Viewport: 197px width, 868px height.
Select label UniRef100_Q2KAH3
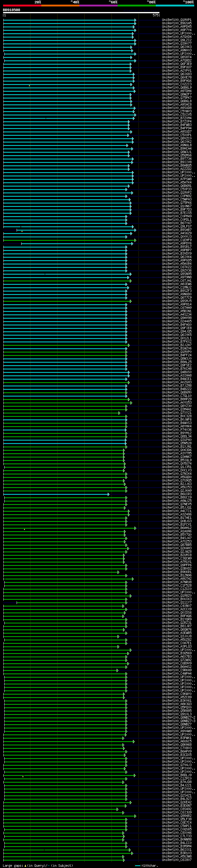pyautogui.click(x=177, y=548)
